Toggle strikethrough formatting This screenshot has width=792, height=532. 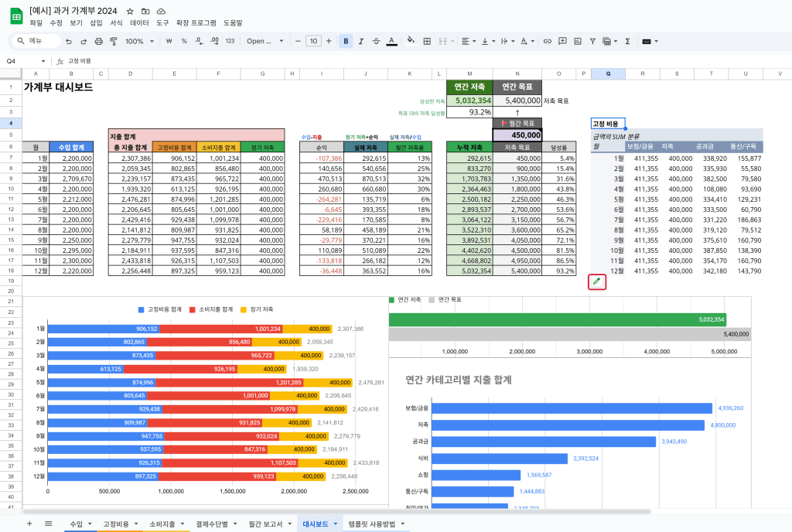click(x=376, y=41)
